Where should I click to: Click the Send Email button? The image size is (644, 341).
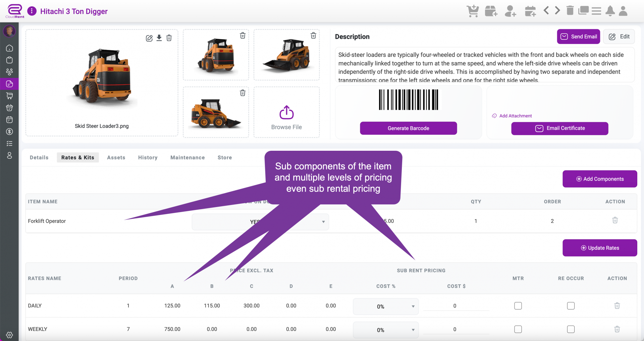click(x=579, y=37)
